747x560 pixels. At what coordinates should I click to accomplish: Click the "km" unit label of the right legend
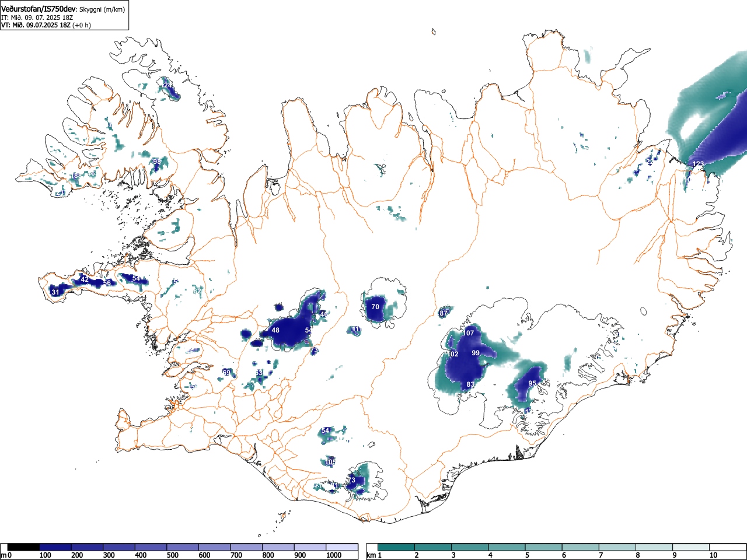coord(371,555)
